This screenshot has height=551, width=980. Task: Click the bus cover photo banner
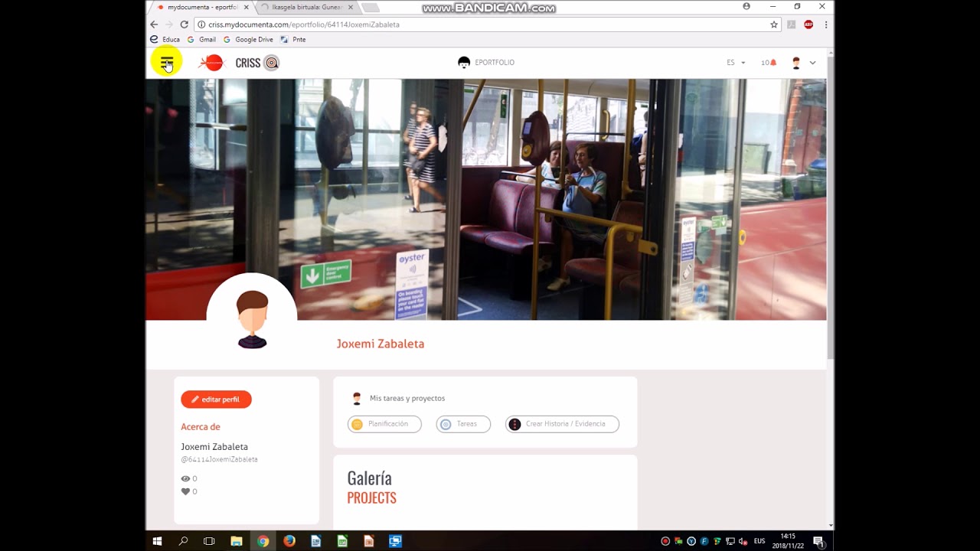[x=486, y=199]
